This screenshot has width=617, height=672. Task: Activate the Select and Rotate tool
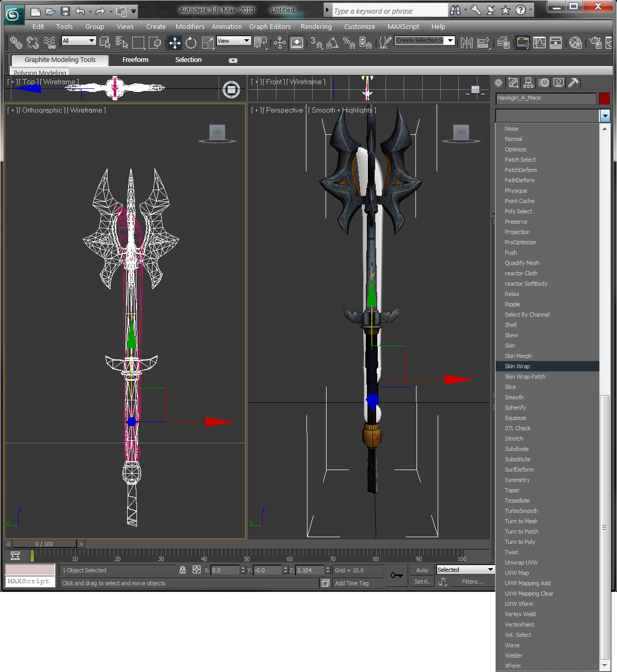coord(191,43)
